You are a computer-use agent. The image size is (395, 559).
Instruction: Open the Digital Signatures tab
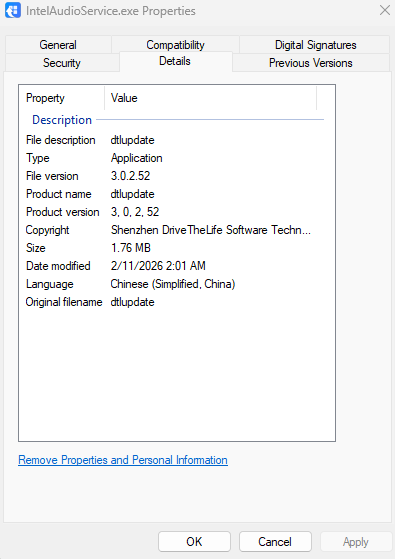[315, 45]
